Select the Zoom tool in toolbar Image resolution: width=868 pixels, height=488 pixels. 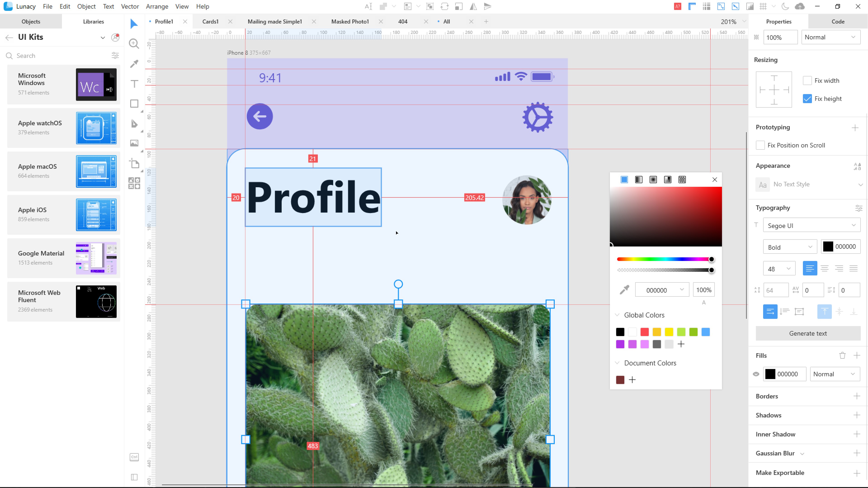pyautogui.click(x=134, y=43)
